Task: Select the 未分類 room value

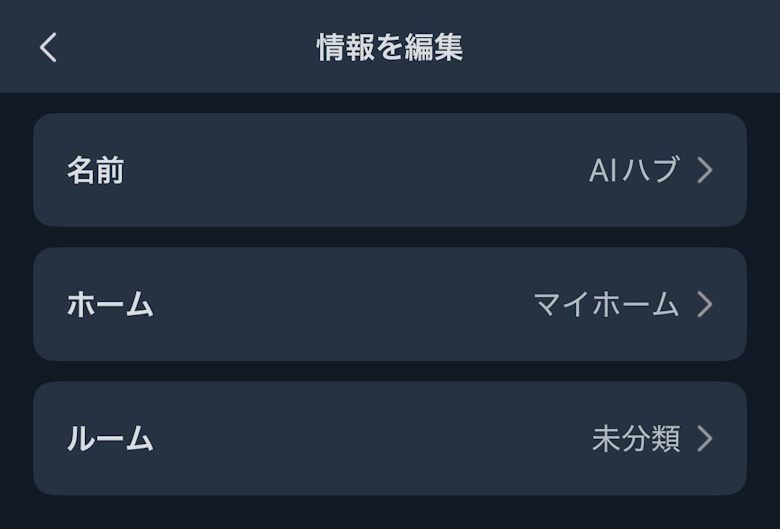Action: [636, 438]
